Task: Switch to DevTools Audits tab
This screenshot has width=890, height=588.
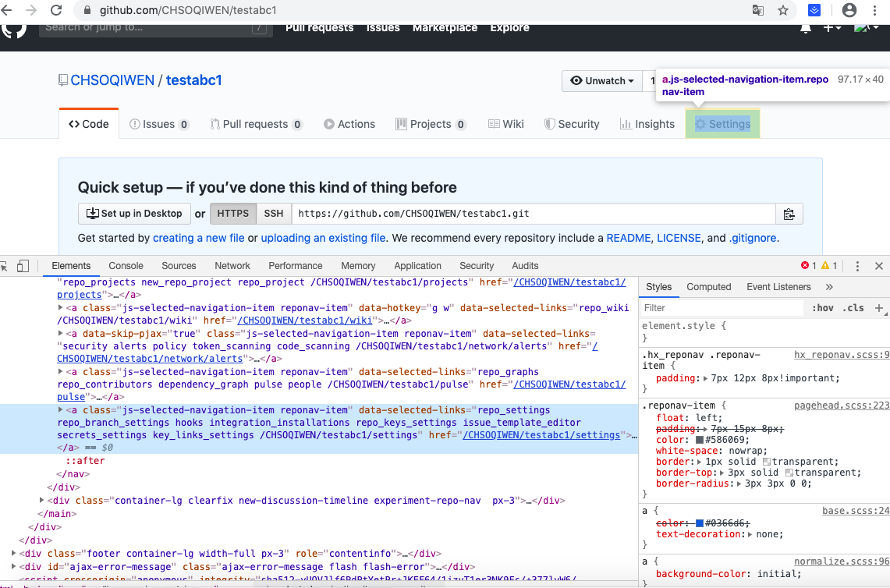Action: coord(525,266)
